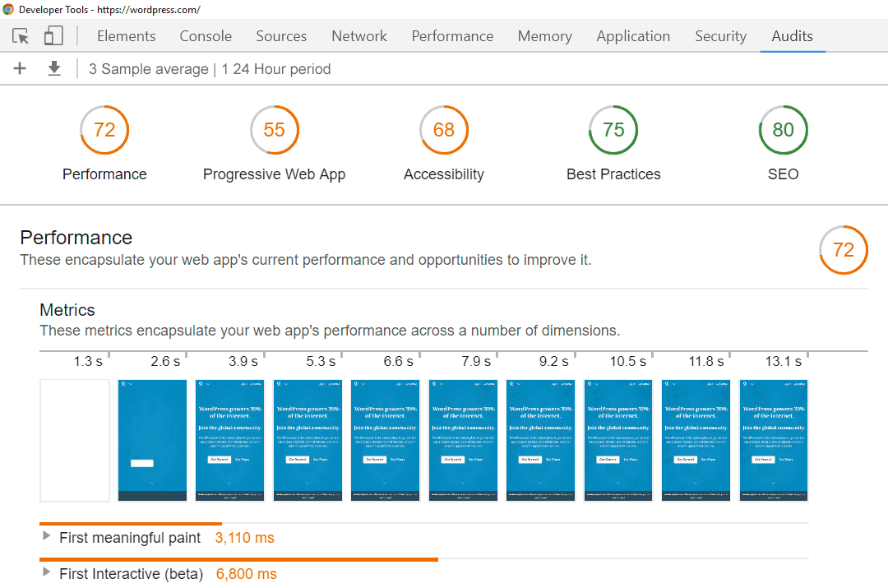Click the download report icon
The image size is (888, 588).
click(54, 69)
